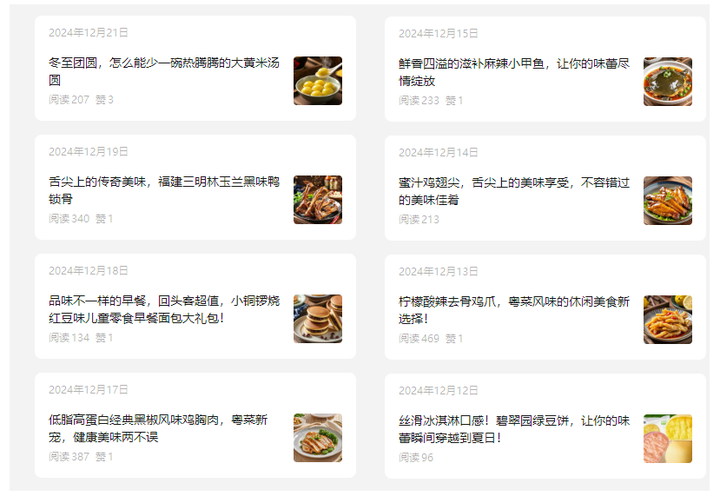Open the 麻辣小甲鱼 dish thumbnail
Image resolution: width=720 pixels, height=503 pixels.
(668, 81)
